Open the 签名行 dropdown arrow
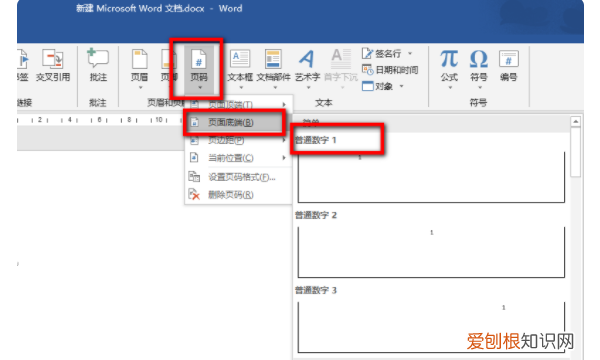Image resolution: width=600 pixels, height=360 pixels. click(x=410, y=54)
